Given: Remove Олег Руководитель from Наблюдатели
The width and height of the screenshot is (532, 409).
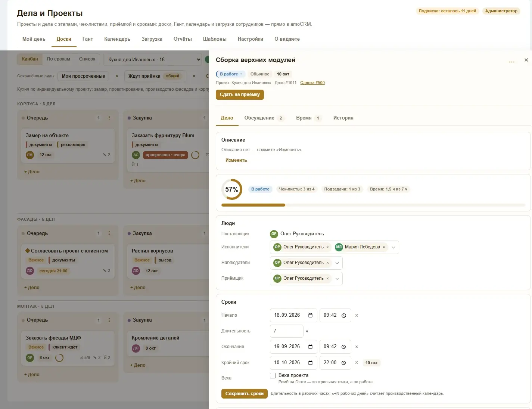Looking at the screenshot, I should [327, 263].
